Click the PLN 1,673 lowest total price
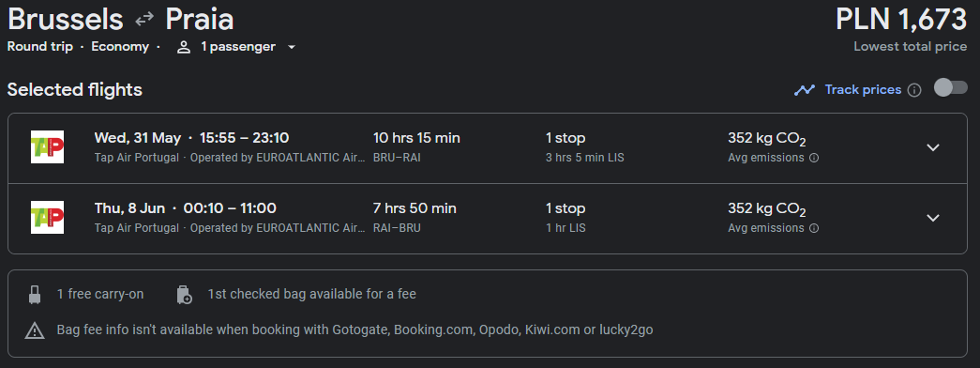 coord(901,20)
